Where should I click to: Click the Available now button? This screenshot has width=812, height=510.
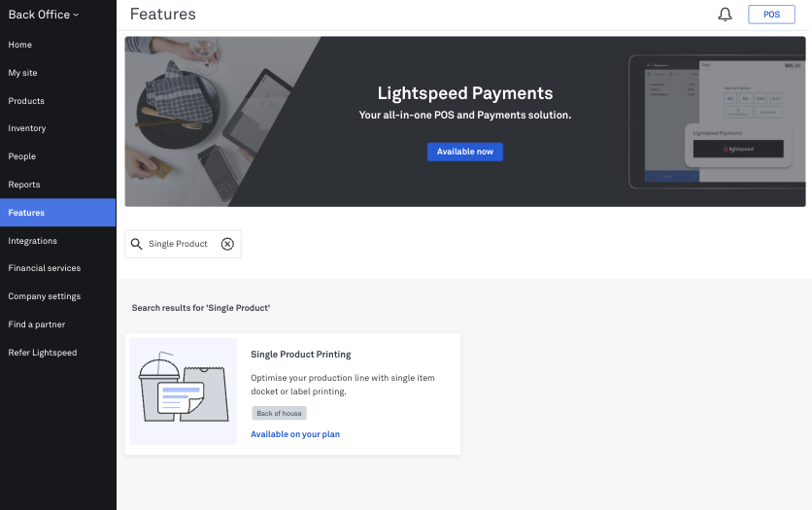(464, 152)
